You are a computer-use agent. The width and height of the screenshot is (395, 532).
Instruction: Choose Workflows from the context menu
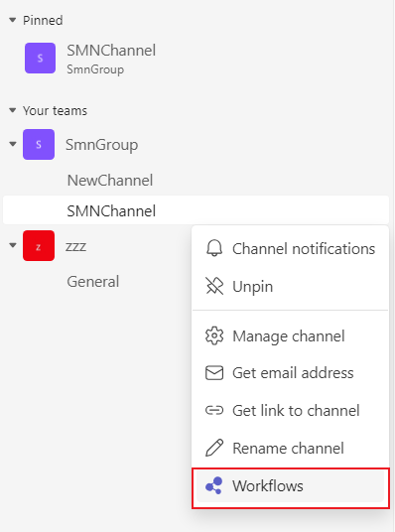point(290,485)
